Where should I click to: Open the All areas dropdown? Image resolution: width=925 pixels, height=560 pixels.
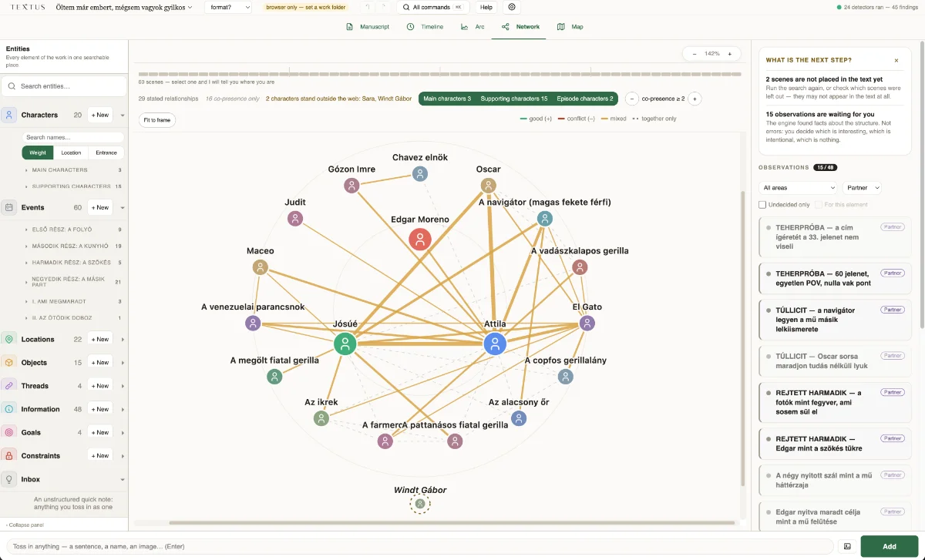(x=799, y=188)
